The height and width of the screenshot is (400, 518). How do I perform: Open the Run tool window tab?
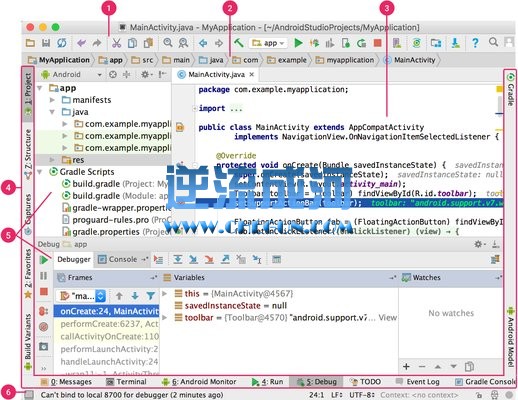click(x=268, y=382)
